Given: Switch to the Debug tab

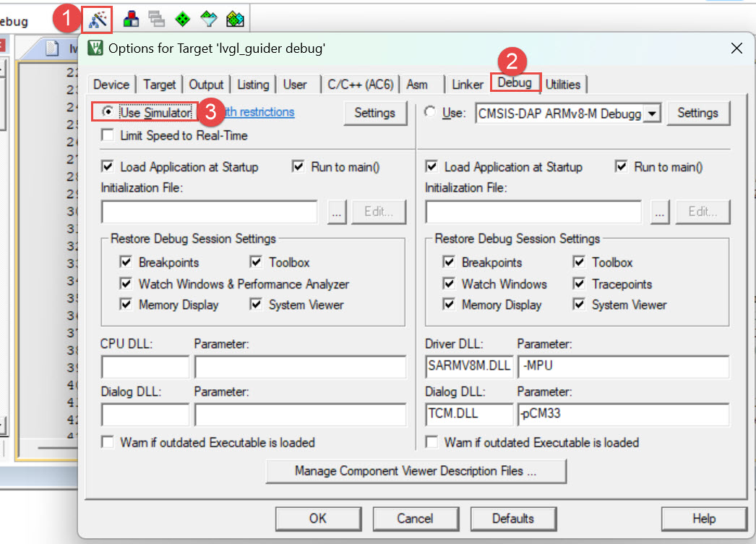Looking at the screenshot, I should pyautogui.click(x=515, y=84).
